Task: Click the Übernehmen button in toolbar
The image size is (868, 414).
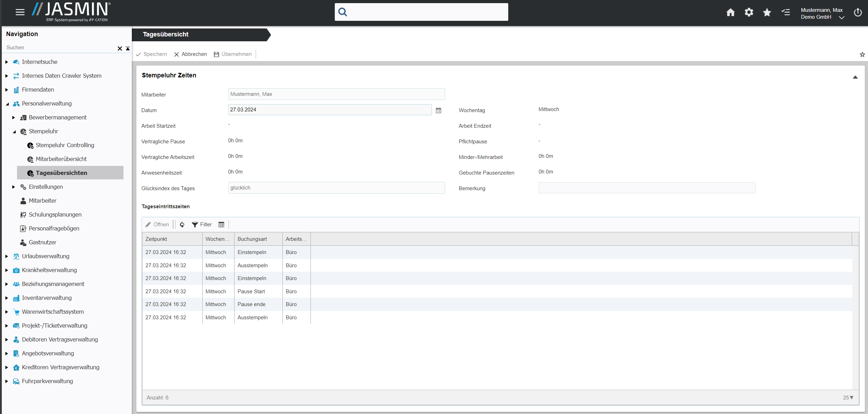Action: pos(233,54)
